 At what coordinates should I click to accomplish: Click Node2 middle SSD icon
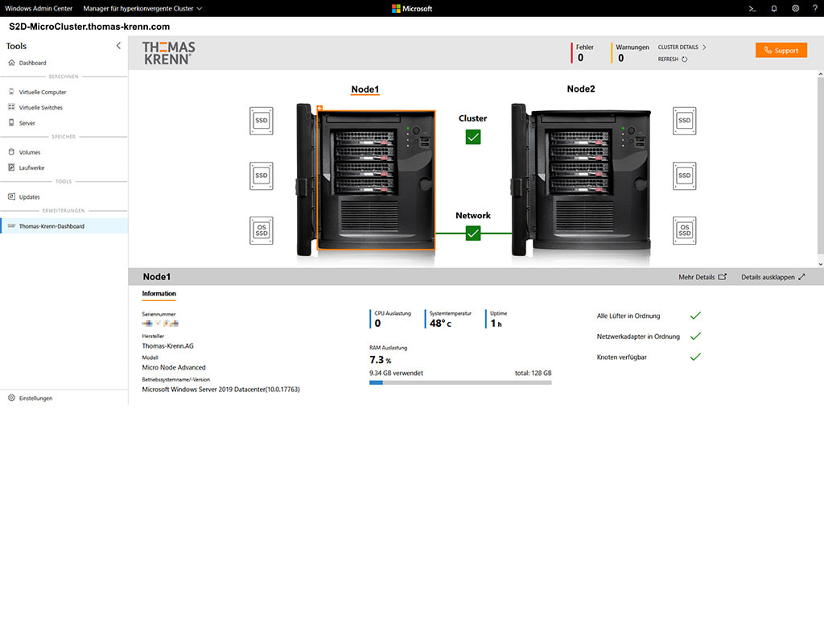(x=684, y=175)
